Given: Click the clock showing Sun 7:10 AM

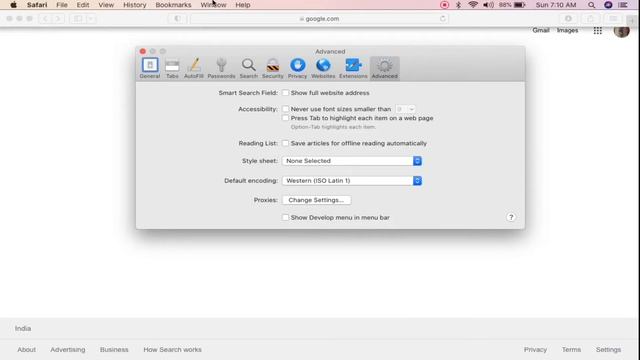Looking at the screenshot, I should (556, 5).
